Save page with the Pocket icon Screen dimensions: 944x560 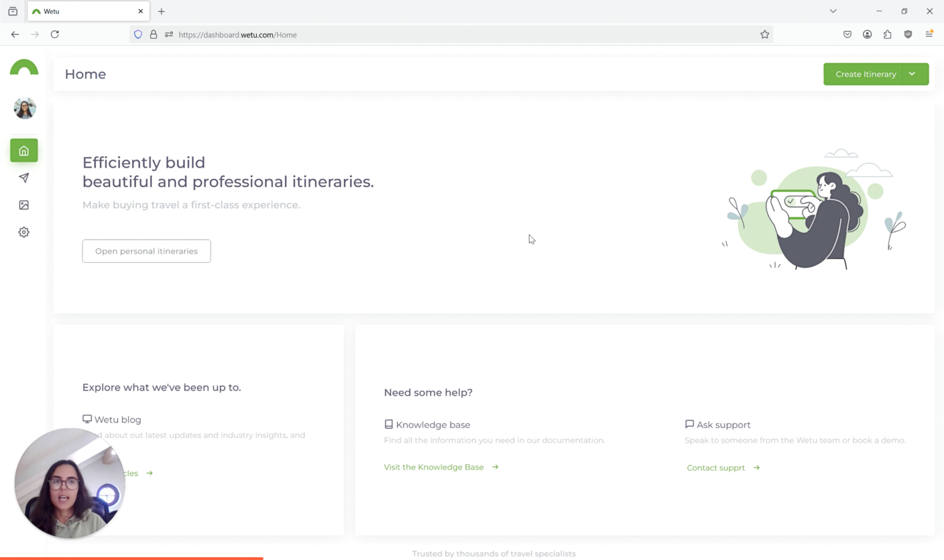[847, 34]
